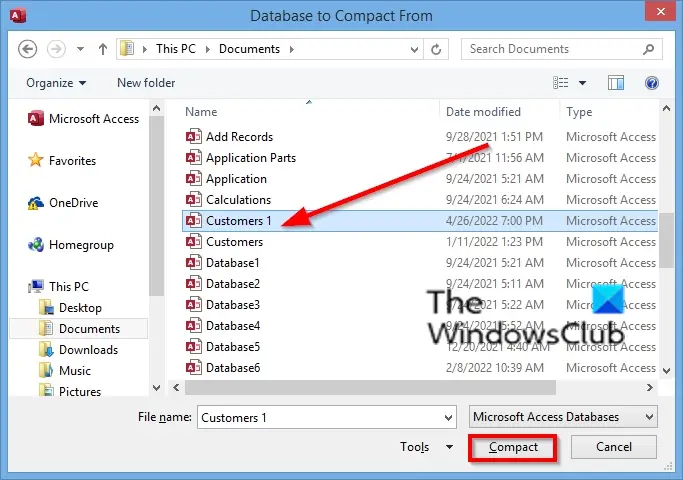The image size is (683, 480).
Task: Click the Customers 1 file icon
Action: click(x=194, y=220)
